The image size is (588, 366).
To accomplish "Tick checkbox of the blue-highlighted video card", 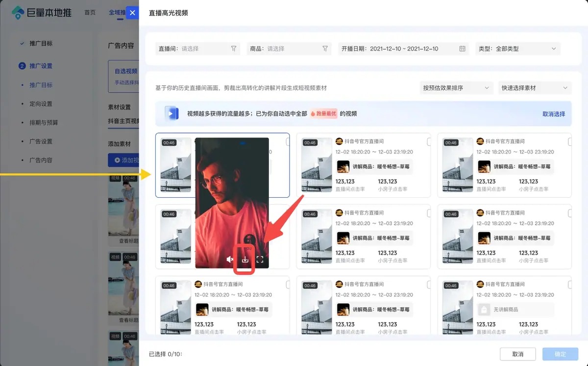I will point(288,142).
